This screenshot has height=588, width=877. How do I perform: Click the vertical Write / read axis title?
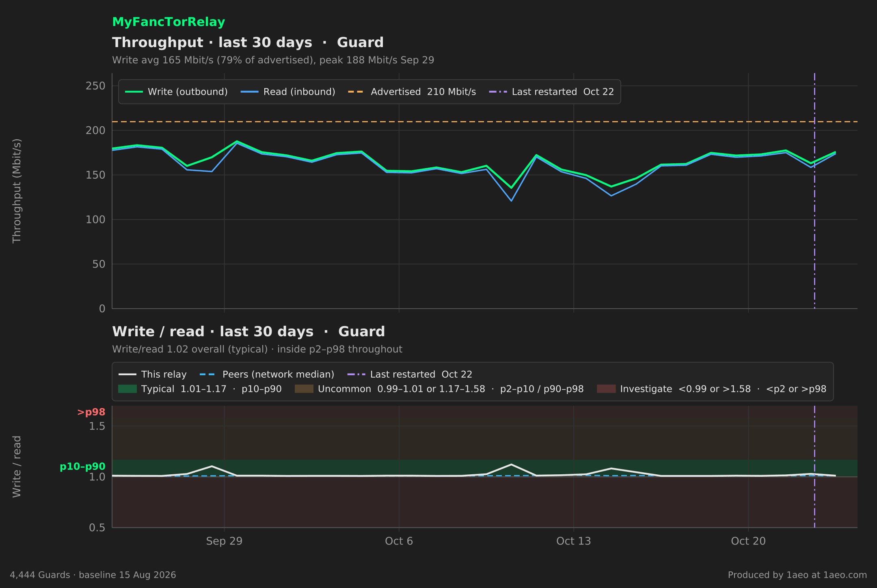[x=17, y=467]
